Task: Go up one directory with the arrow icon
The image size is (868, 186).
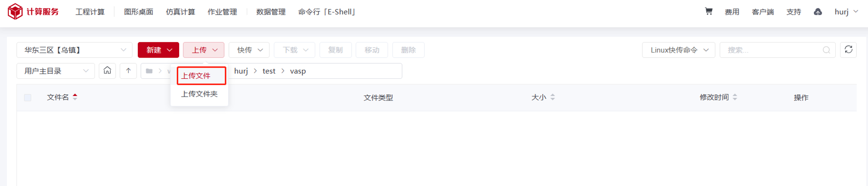Action: point(128,71)
